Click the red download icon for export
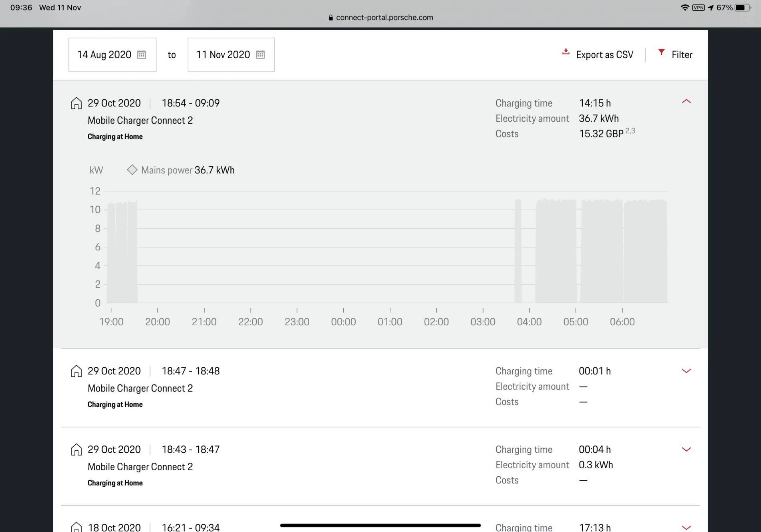 pyautogui.click(x=566, y=52)
